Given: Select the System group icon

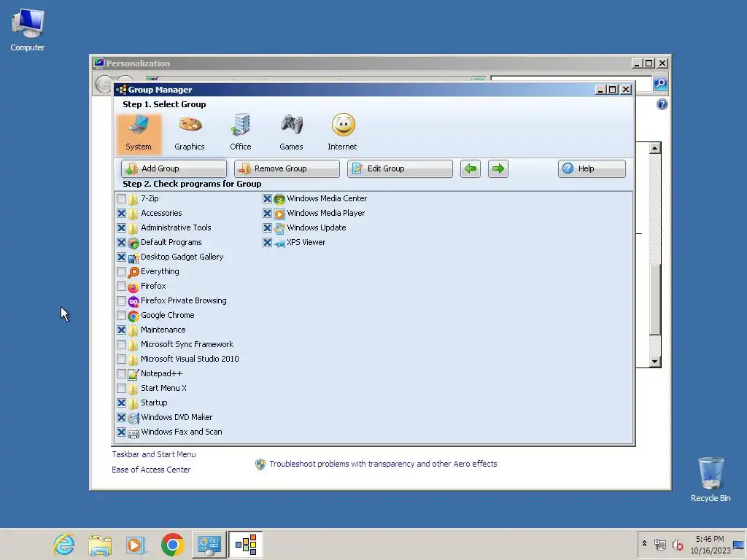Looking at the screenshot, I should pos(139,133).
